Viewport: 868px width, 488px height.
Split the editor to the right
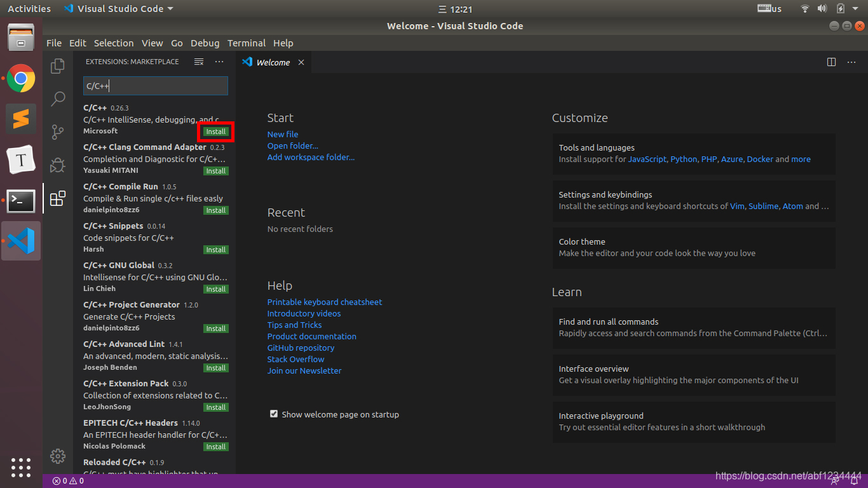pyautogui.click(x=831, y=62)
